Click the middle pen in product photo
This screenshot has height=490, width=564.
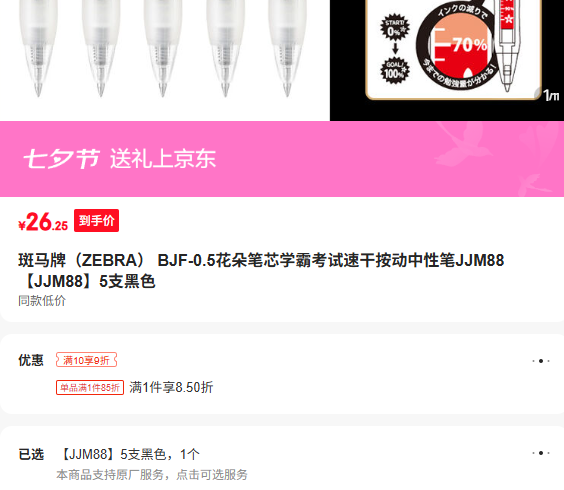[x=163, y=47]
